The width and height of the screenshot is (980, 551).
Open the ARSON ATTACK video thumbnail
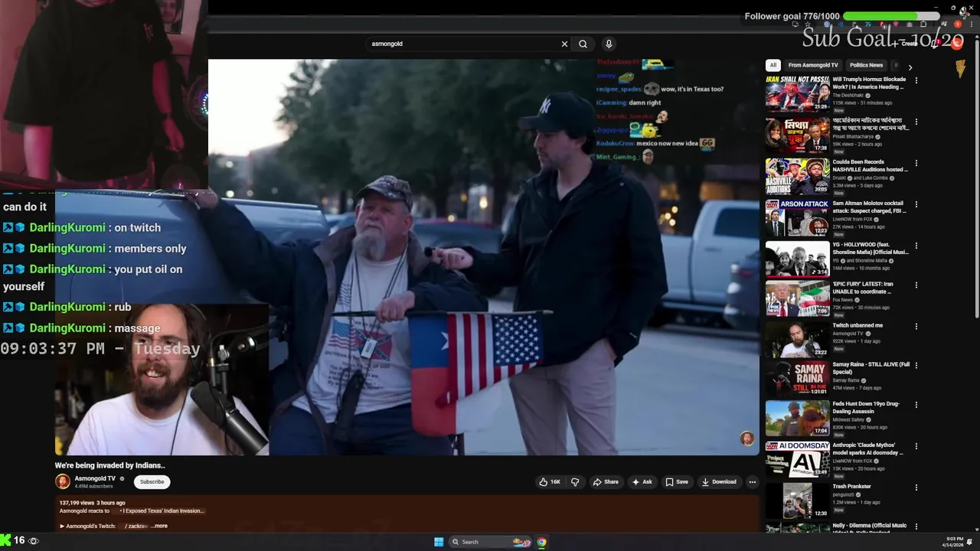[797, 217]
